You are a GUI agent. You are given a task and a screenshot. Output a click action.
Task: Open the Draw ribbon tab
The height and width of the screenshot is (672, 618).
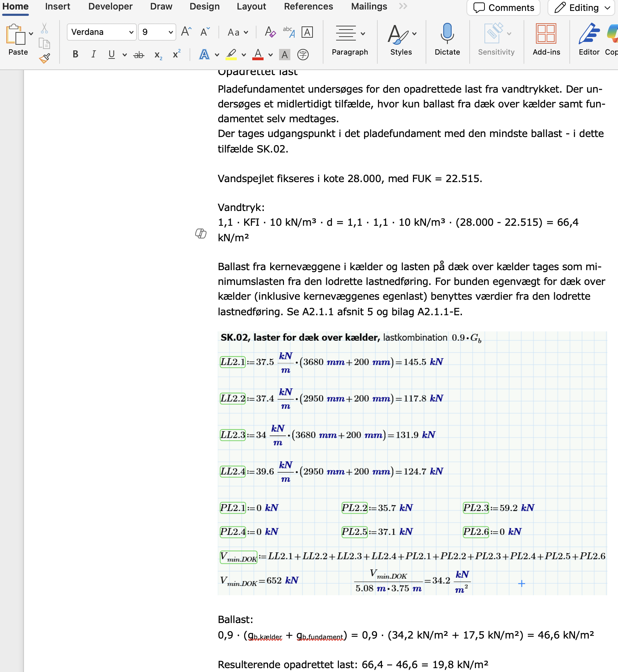161,6
